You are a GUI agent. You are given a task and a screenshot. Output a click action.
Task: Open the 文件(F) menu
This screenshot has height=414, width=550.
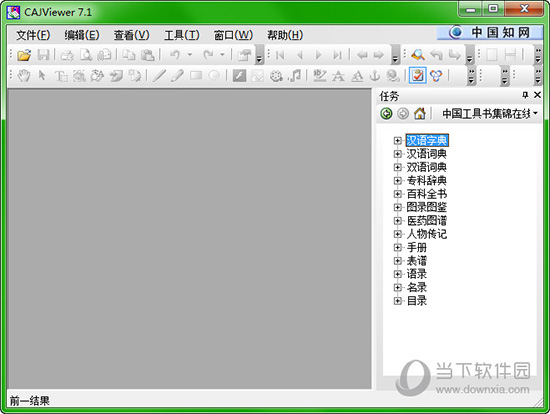coord(33,35)
